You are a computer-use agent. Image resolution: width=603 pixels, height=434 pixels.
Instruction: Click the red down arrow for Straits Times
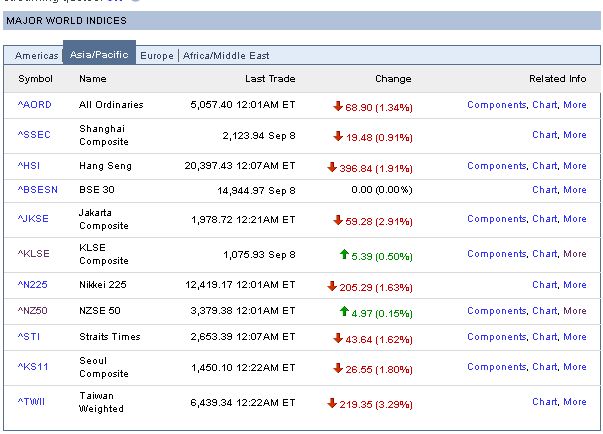click(x=338, y=337)
